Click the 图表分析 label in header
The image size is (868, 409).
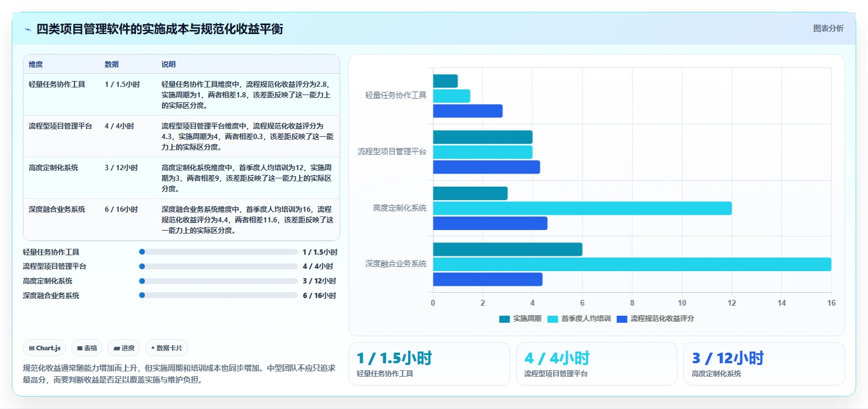pyautogui.click(x=828, y=28)
